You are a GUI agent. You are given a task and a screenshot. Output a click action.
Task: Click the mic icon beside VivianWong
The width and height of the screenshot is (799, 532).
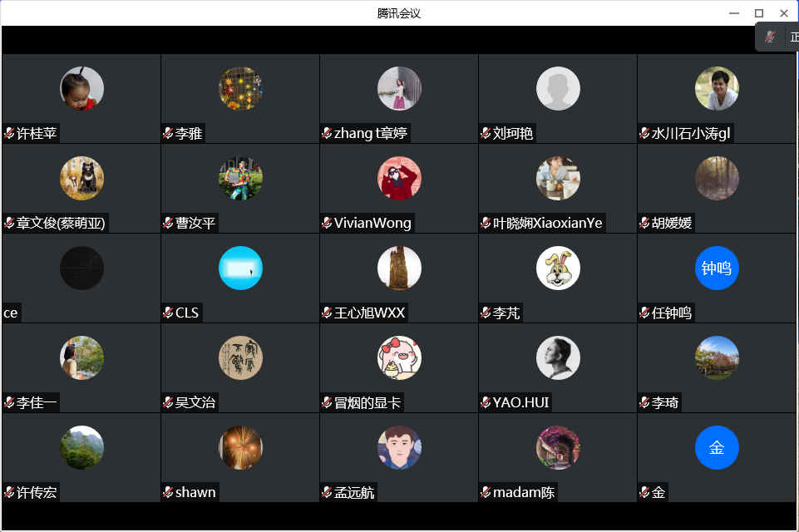point(327,224)
